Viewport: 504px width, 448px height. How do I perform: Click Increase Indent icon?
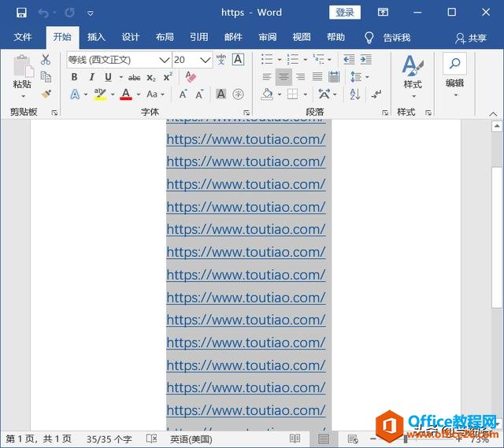tap(366, 60)
